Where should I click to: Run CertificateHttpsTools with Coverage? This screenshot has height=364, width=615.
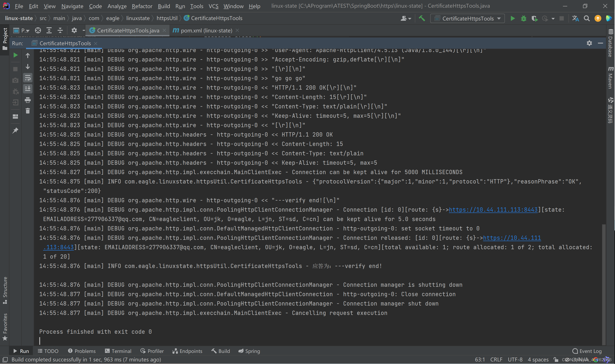click(x=535, y=18)
